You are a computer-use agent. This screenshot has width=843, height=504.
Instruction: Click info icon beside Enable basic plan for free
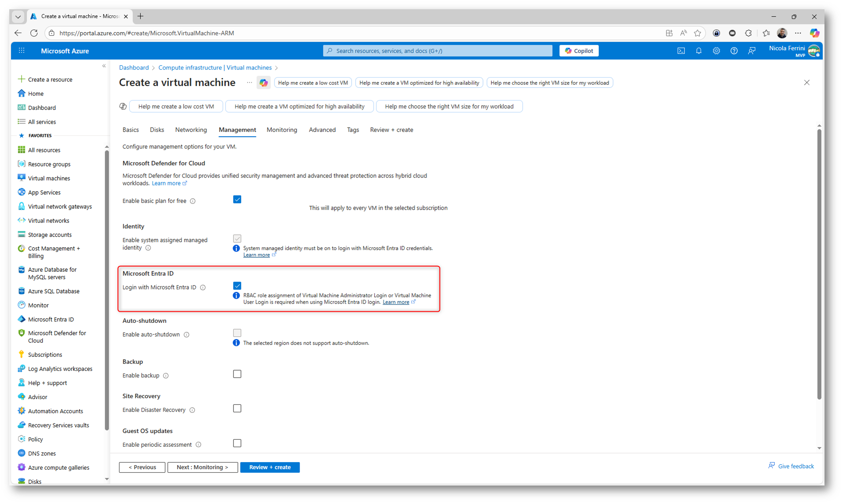[193, 201]
